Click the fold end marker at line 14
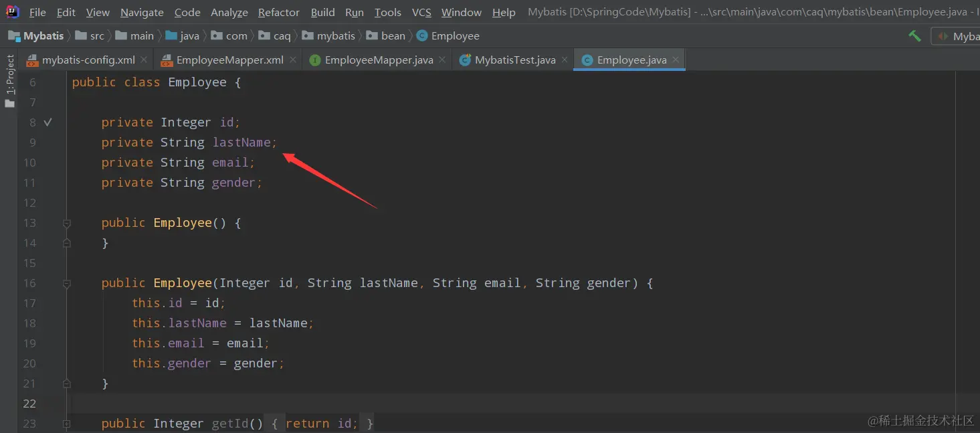 click(x=67, y=243)
